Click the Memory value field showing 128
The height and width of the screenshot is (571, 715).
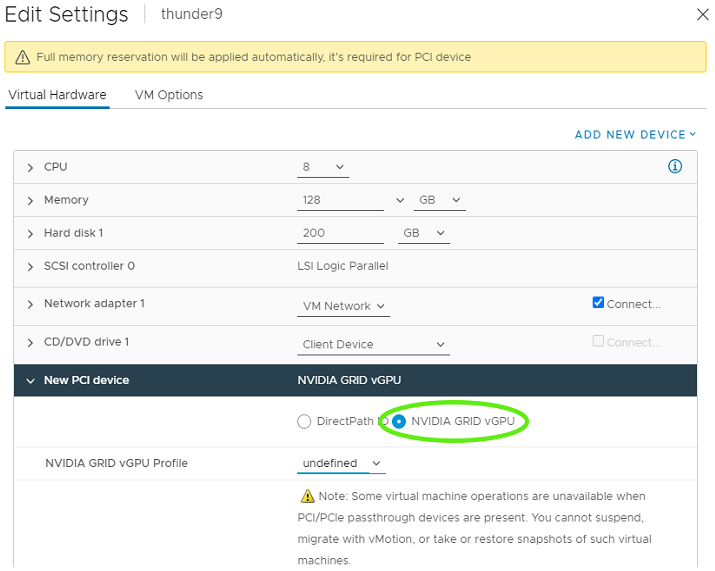341,200
